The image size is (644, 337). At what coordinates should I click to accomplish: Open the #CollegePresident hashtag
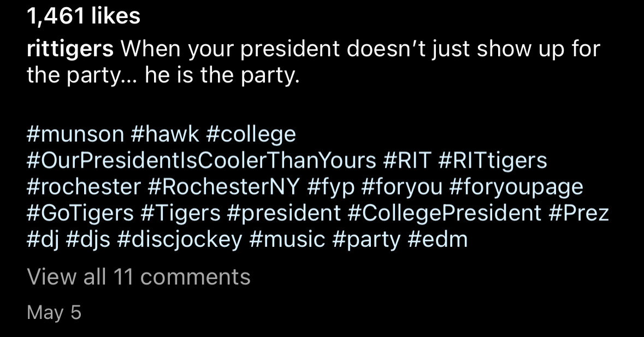click(x=444, y=213)
